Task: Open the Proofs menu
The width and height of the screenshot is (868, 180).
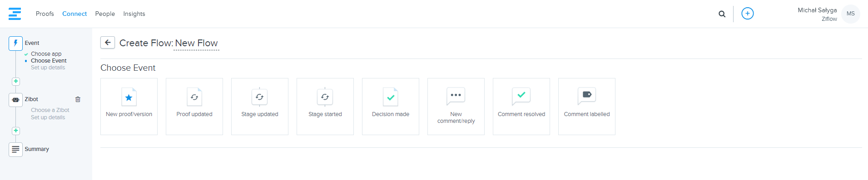Action: pyautogui.click(x=45, y=14)
